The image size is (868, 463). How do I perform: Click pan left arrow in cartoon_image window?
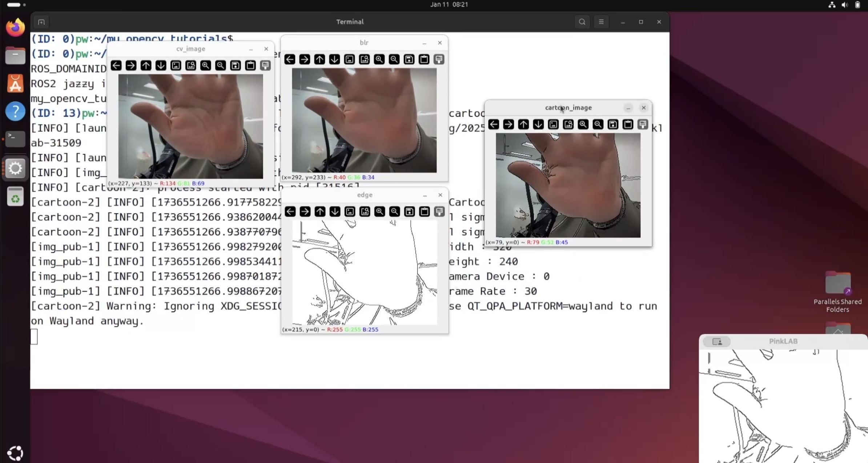point(494,124)
